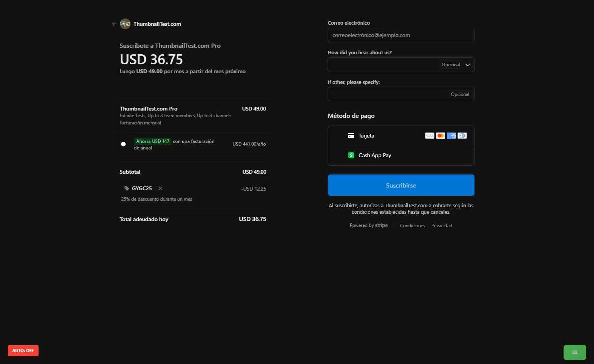Remove the GYGC25 promo code

[x=160, y=188]
